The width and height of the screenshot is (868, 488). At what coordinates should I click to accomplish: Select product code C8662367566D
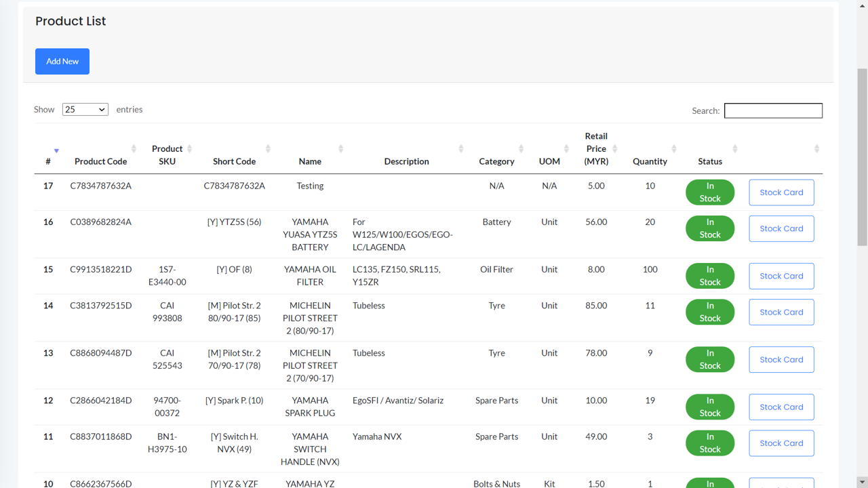click(101, 484)
